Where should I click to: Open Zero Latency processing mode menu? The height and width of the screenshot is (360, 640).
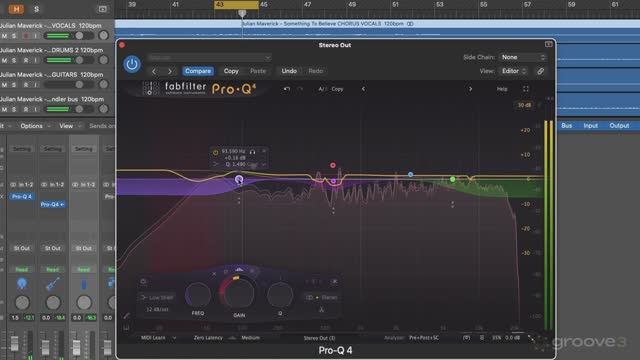coord(208,338)
